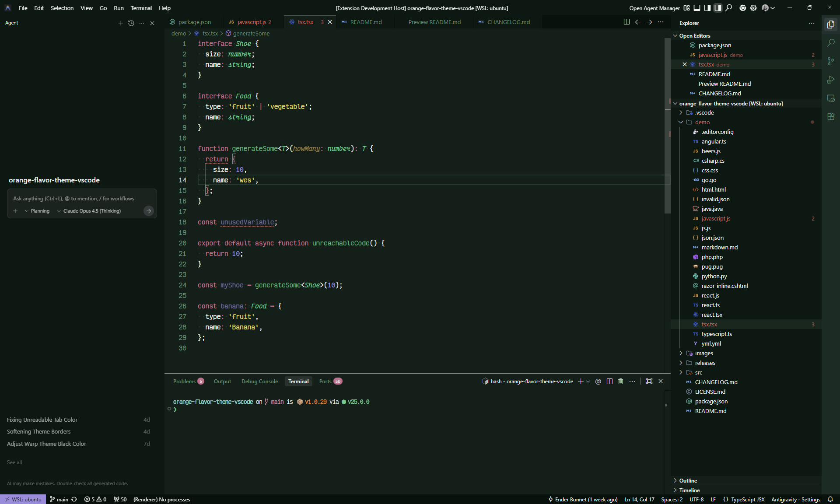840x504 pixels.
Task: Kill the terminal with trash icon
Action: click(620, 381)
